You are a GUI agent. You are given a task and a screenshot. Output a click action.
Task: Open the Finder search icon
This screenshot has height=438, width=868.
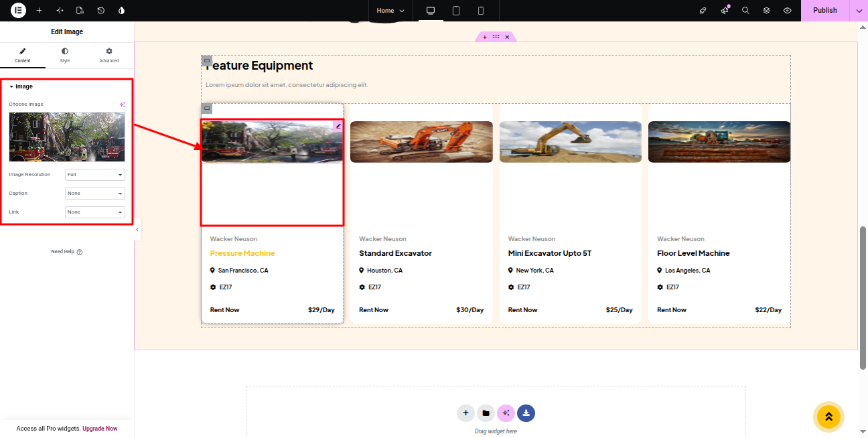745,11
